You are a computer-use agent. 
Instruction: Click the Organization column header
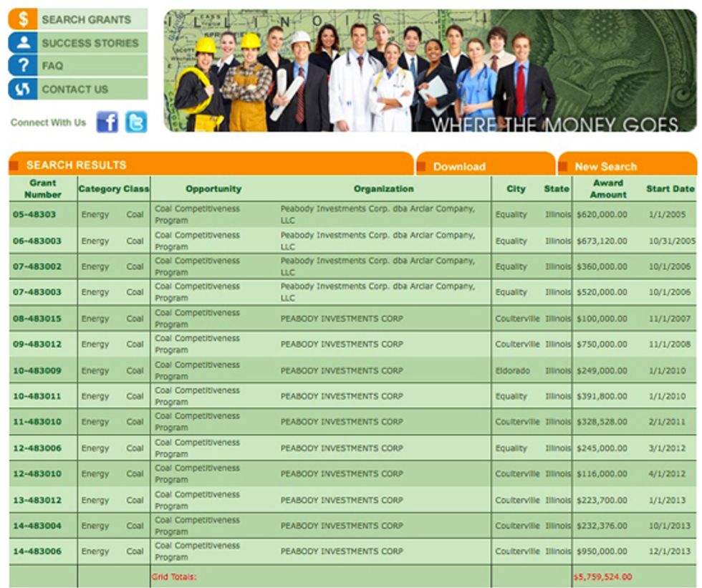pyautogui.click(x=384, y=189)
